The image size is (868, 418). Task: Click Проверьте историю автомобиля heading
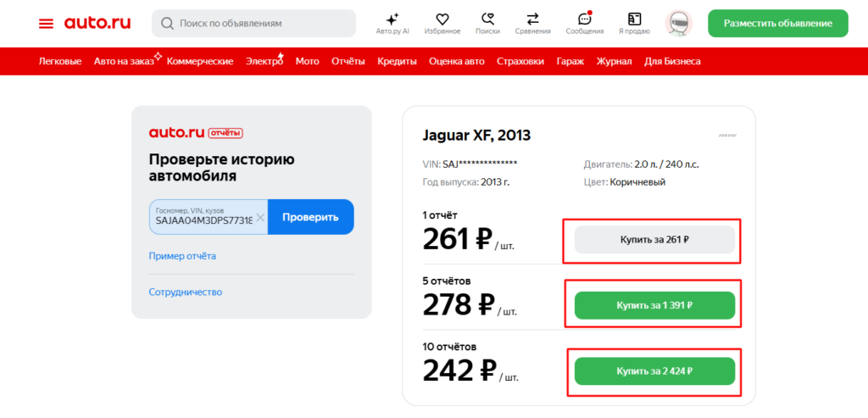click(x=221, y=168)
